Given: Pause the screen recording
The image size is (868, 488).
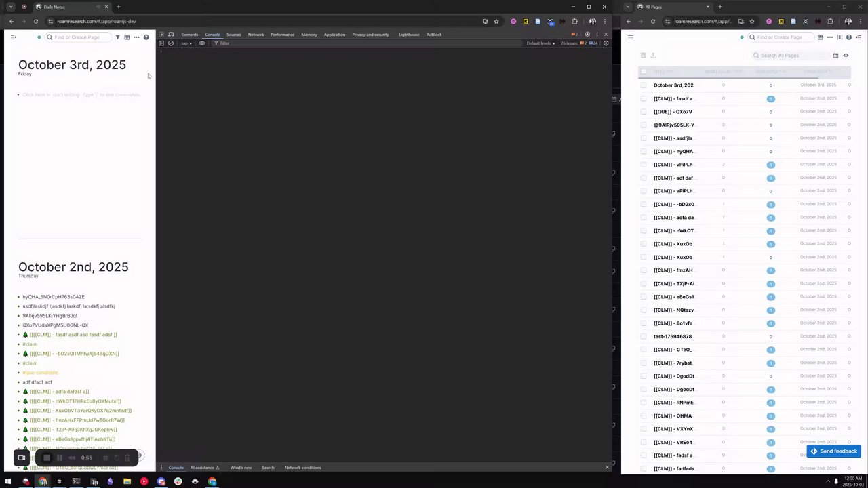Looking at the screenshot, I should tap(60, 457).
